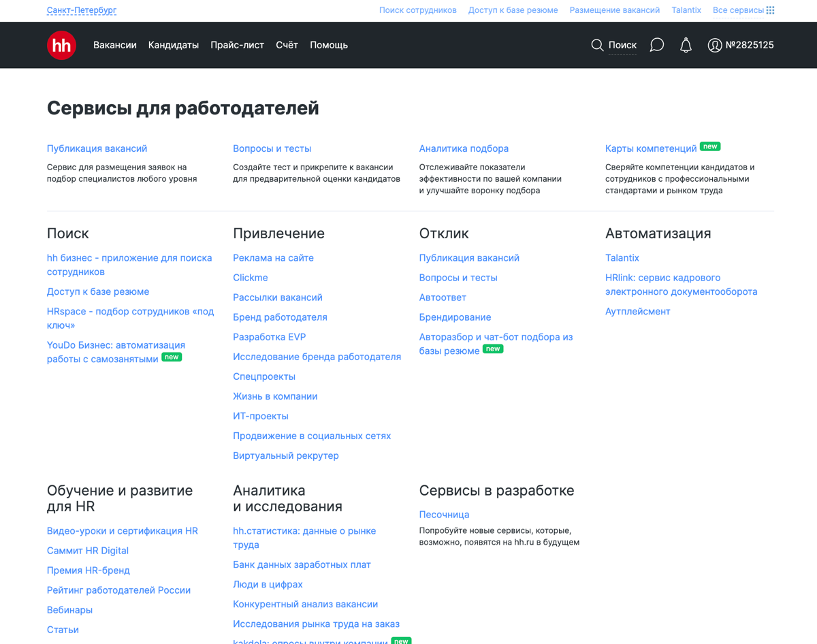Screen dimensions: 817x644
Task: Open Саммит HR Digital
Action: point(88,551)
